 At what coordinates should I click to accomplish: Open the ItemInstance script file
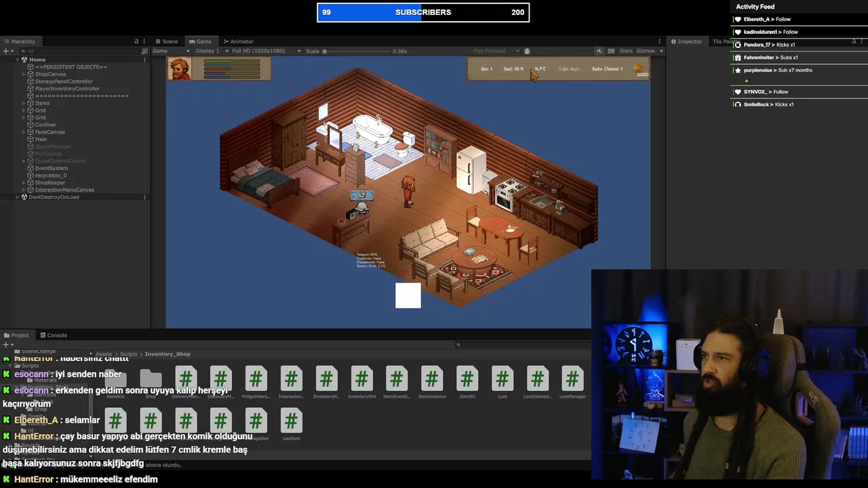(x=432, y=383)
